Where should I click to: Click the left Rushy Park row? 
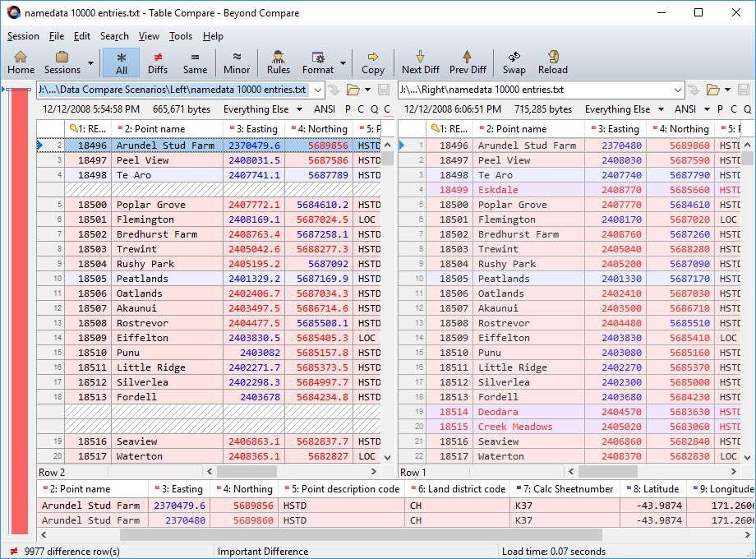point(209,264)
